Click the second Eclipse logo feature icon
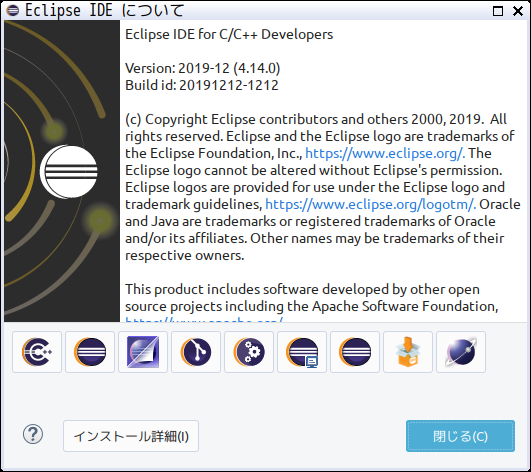 (x=90, y=352)
